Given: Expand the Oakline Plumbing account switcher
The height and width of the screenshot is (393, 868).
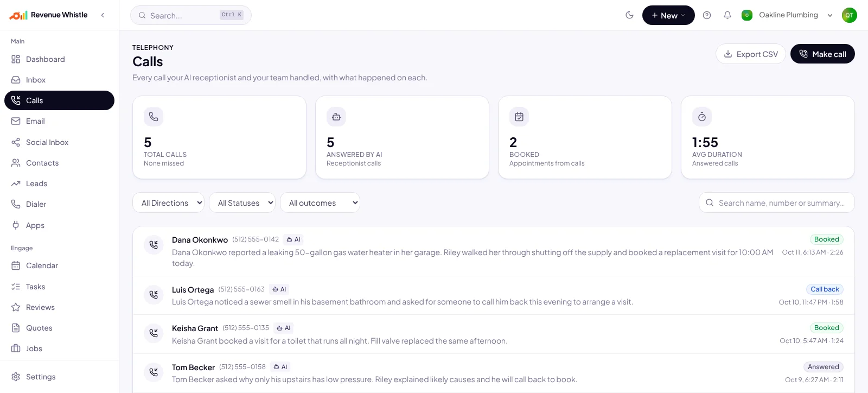Looking at the screenshot, I should click(x=787, y=15).
